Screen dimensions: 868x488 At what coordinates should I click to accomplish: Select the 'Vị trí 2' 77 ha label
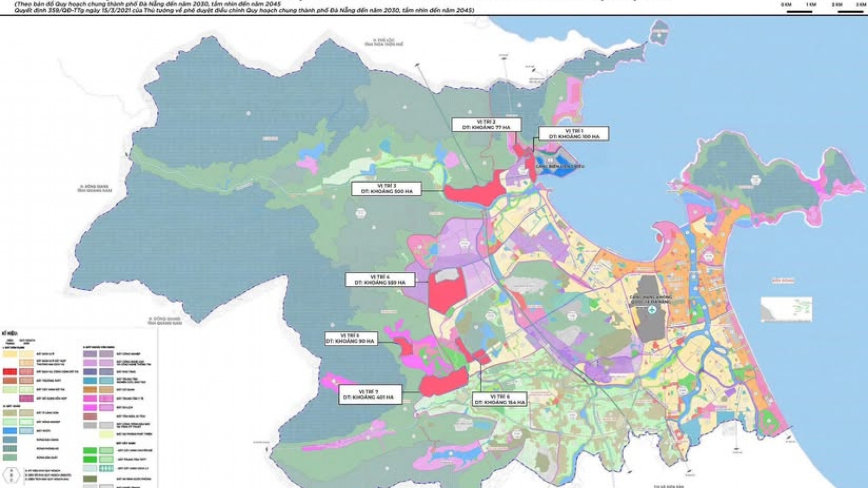(486, 125)
